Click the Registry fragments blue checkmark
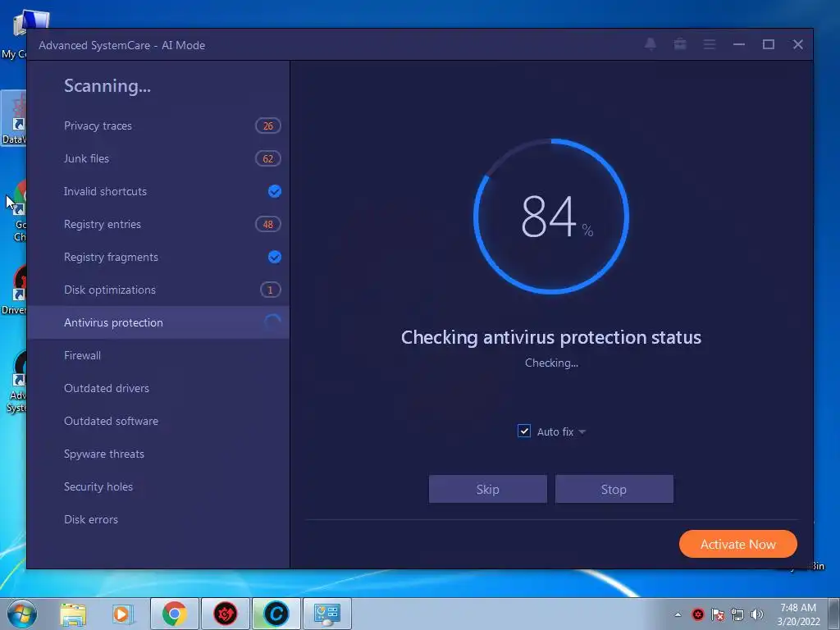Screen dimensions: 840x630 [x=274, y=257]
